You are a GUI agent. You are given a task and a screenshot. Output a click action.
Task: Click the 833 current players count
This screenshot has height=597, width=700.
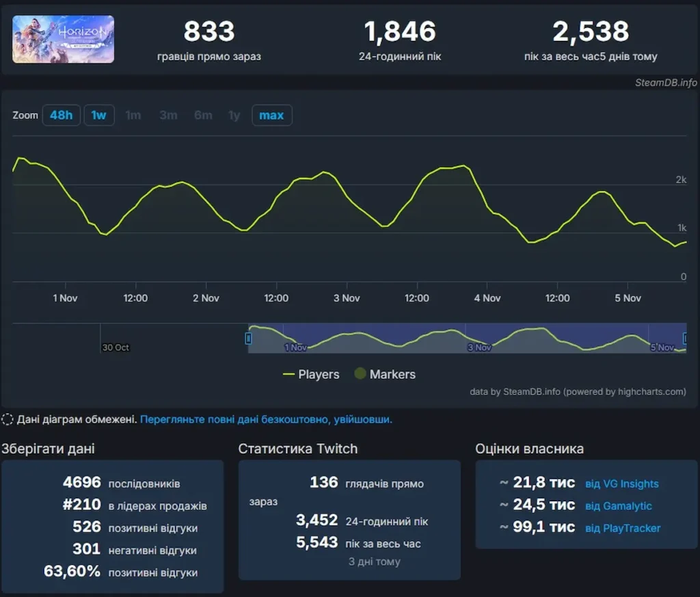coord(209,31)
